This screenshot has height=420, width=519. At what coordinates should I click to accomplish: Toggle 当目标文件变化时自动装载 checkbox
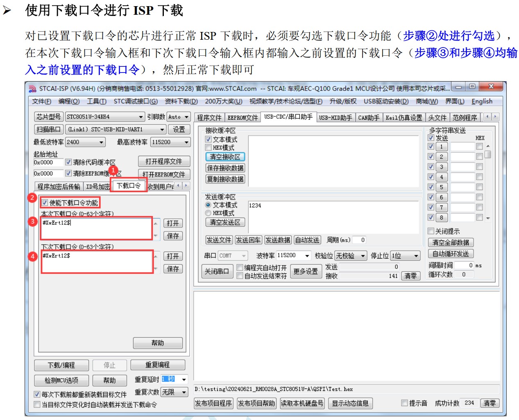(37, 404)
